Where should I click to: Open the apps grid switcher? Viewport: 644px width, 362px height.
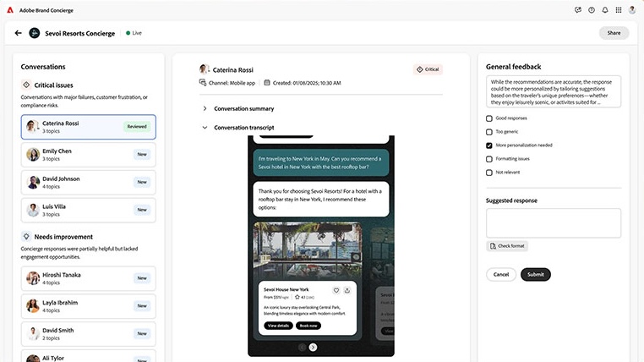[619, 10]
